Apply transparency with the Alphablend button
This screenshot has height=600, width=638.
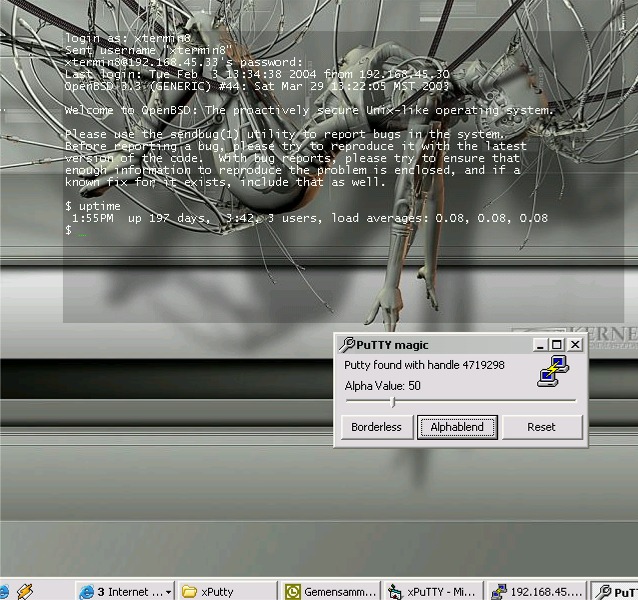pyautogui.click(x=457, y=427)
